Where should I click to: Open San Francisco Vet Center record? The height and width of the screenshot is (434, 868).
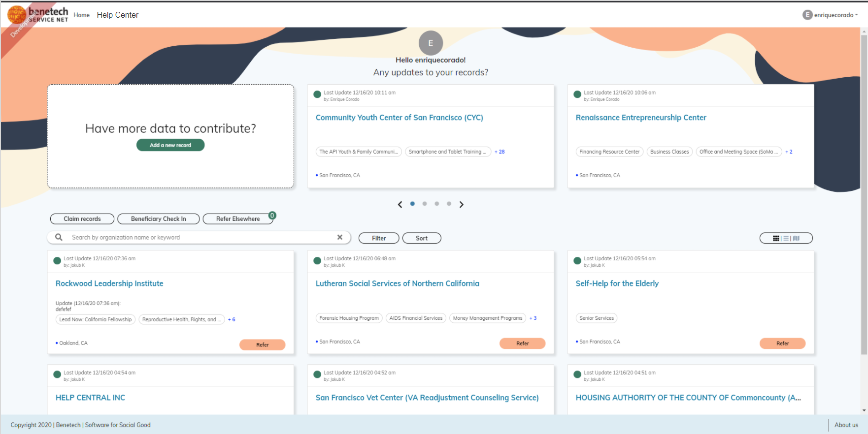(x=427, y=398)
